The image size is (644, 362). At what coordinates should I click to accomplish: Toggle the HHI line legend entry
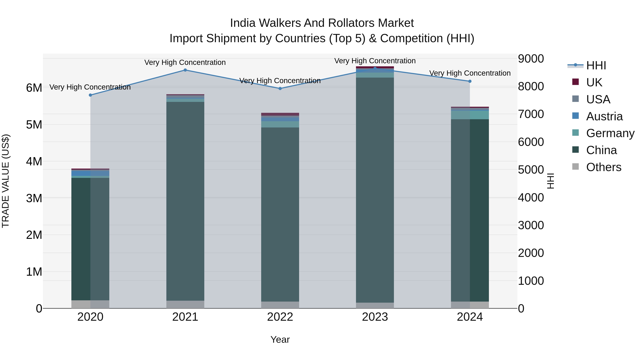point(587,65)
